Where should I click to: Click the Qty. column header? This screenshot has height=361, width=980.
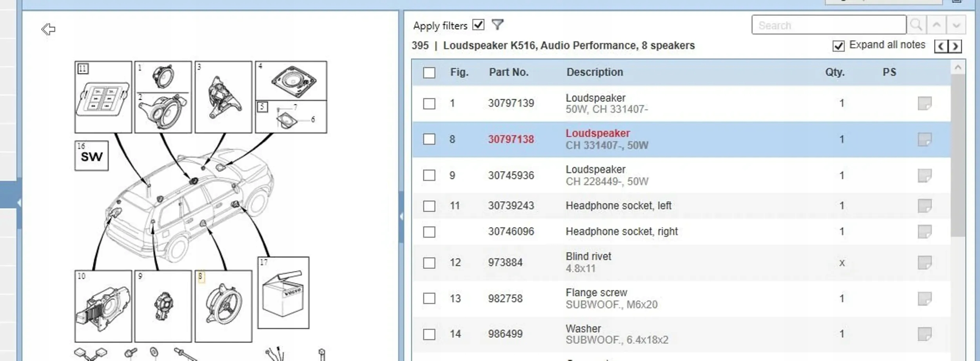click(x=835, y=72)
